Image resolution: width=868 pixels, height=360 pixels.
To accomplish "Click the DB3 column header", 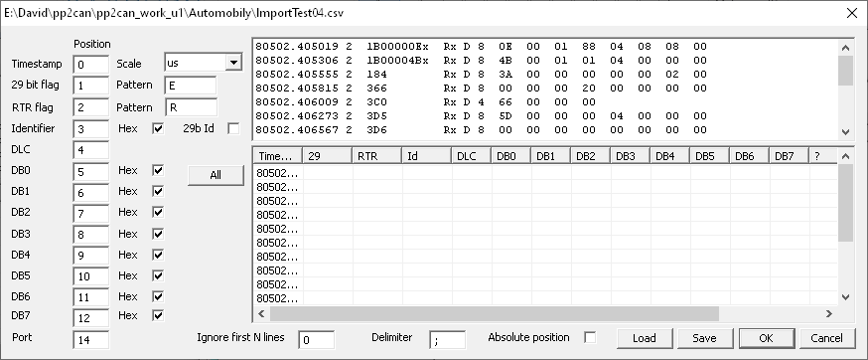I will point(631,156).
